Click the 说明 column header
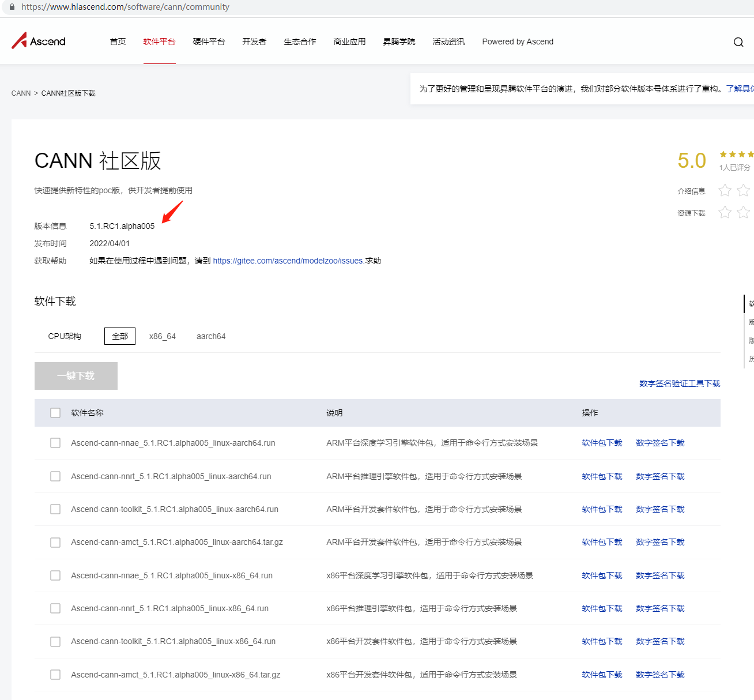Image resolution: width=754 pixels, height=700 pixels. (334, 413)
